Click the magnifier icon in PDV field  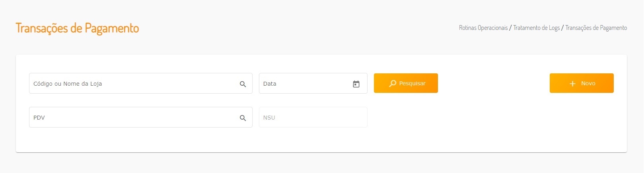tap(243, 118)
